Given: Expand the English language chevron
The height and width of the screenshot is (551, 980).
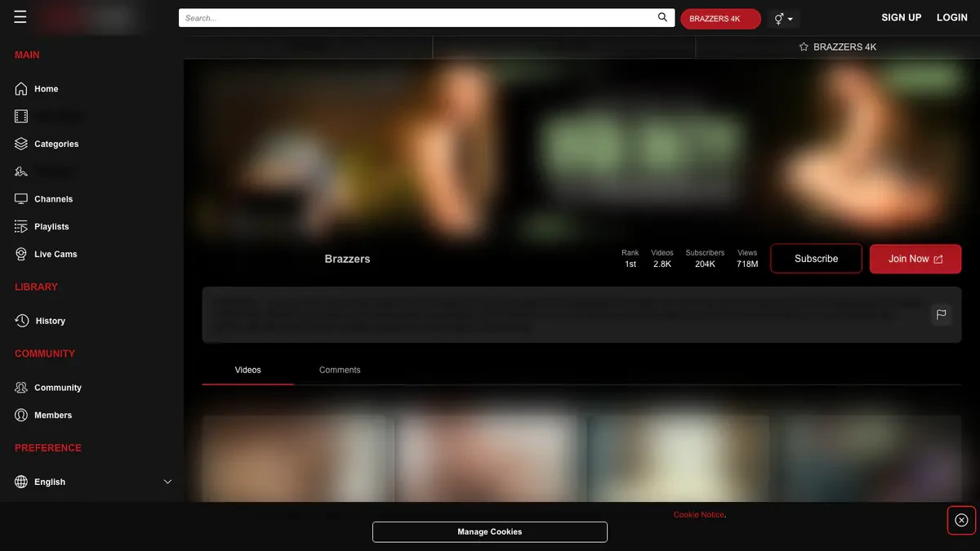Looking at the screenshot, I should 167,482.
